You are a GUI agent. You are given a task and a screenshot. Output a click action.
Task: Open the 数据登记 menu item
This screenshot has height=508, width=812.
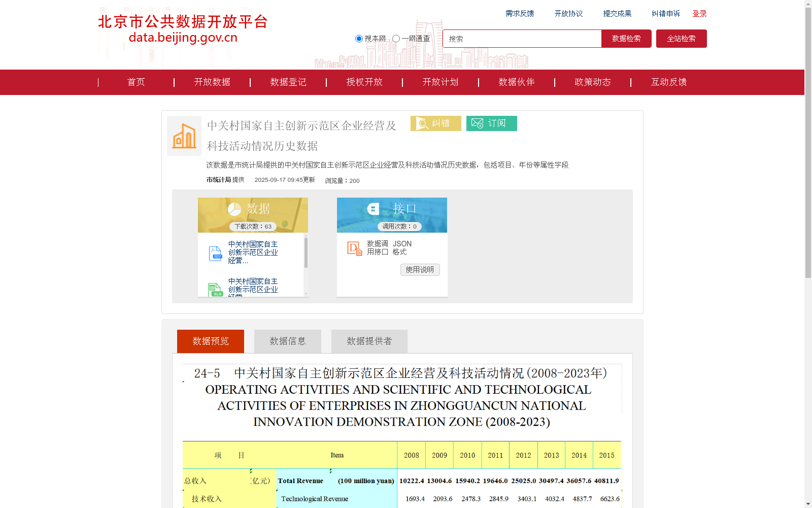tap(288, 82)
